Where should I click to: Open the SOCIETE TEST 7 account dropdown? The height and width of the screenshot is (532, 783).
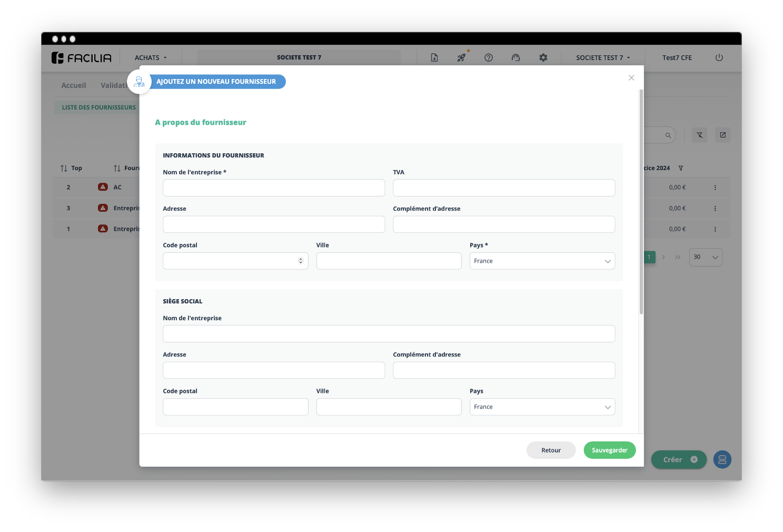click(603, 58)
